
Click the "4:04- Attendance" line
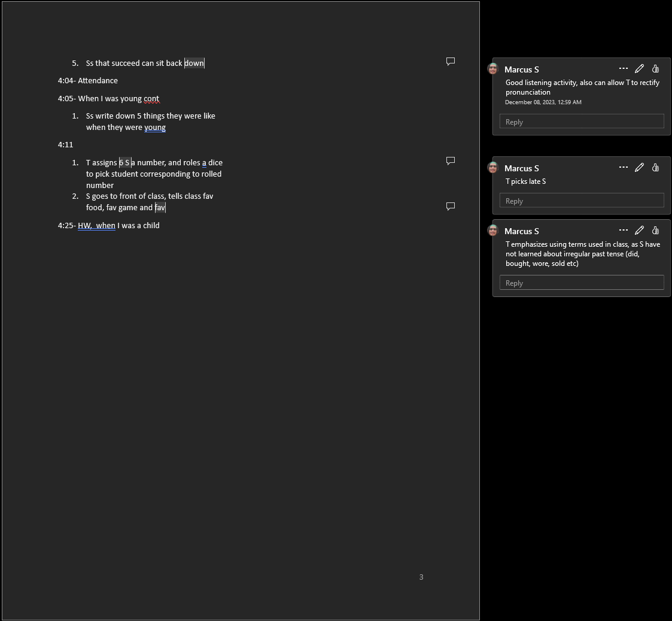coord(88,81)
